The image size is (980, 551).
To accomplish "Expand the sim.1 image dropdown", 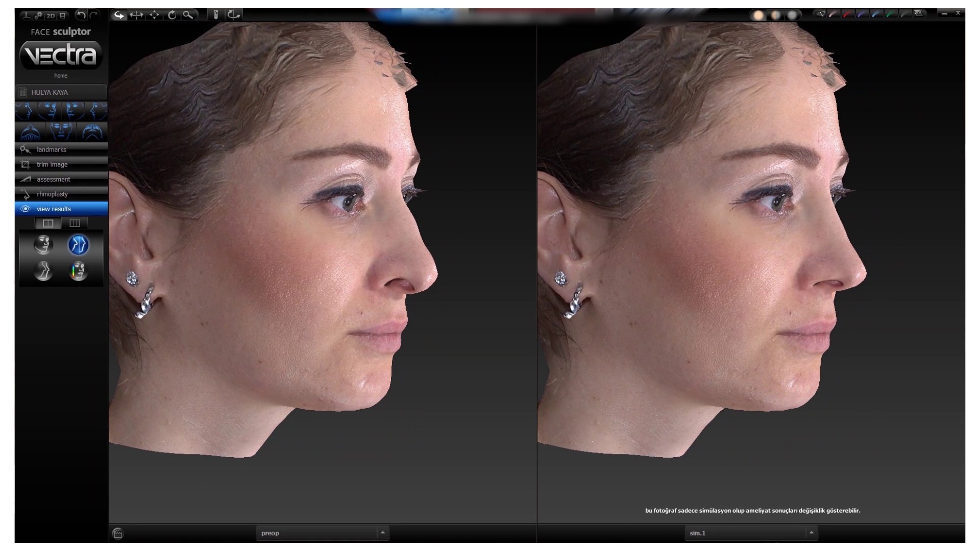I will [x=811, y=533].
